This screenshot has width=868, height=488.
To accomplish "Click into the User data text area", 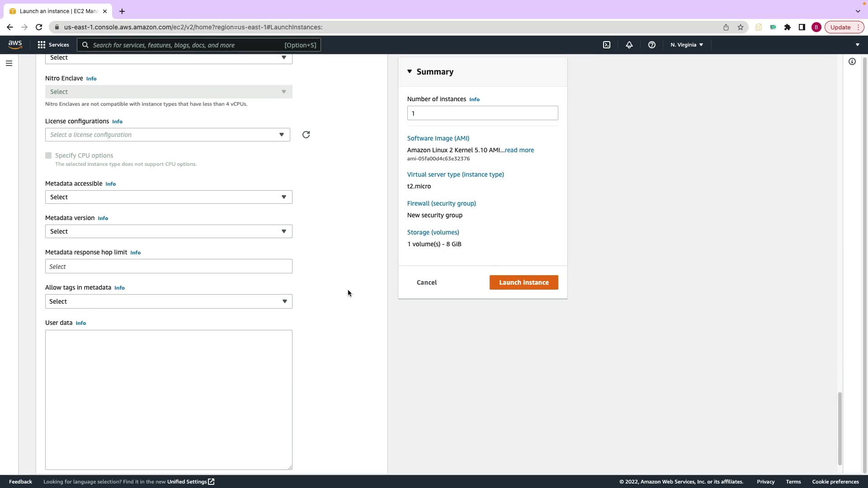I will [x=169, y=399].
